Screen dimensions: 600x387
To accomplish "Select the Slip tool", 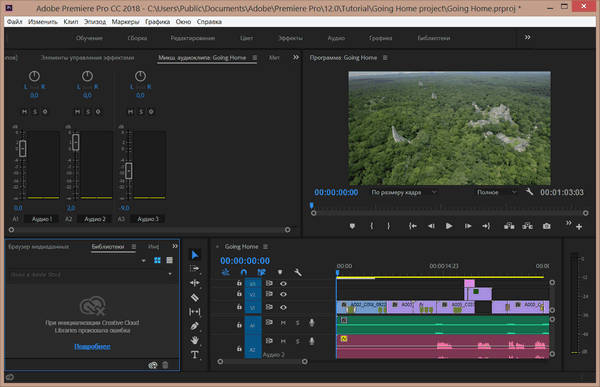I will tap(194, 312).
